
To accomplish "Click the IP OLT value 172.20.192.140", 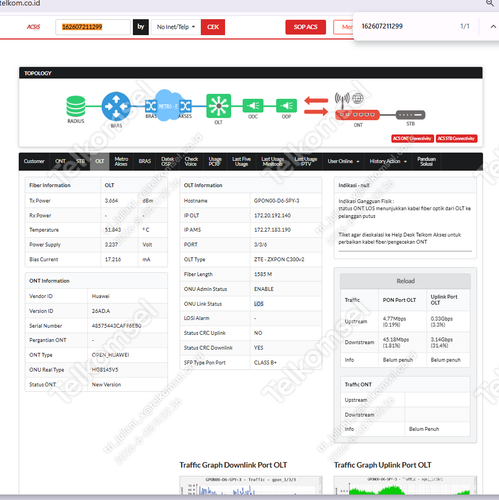I will coord(272,215).
